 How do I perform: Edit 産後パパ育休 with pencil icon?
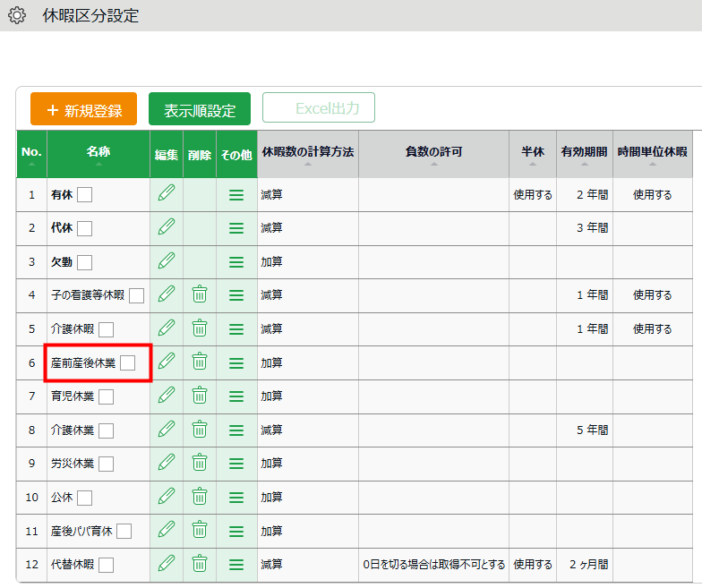(167, 530)
